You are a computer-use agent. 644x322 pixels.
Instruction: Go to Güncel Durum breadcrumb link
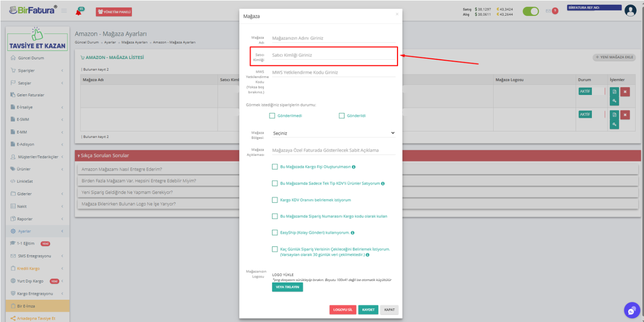87,42
